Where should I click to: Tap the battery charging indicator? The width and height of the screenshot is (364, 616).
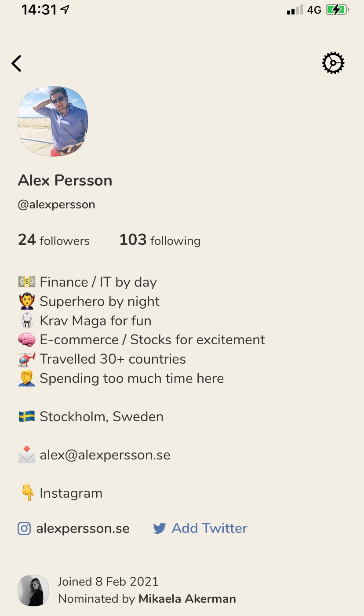337,10
